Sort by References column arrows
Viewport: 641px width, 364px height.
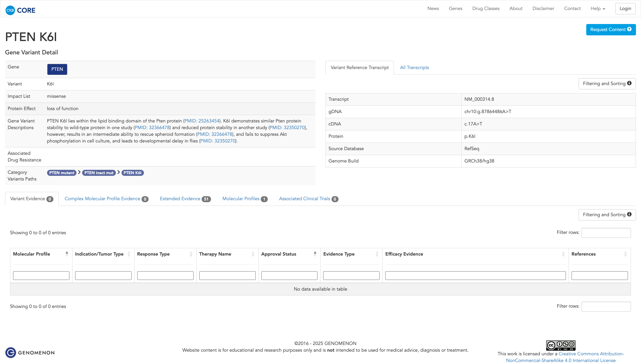tap(625, 254)
